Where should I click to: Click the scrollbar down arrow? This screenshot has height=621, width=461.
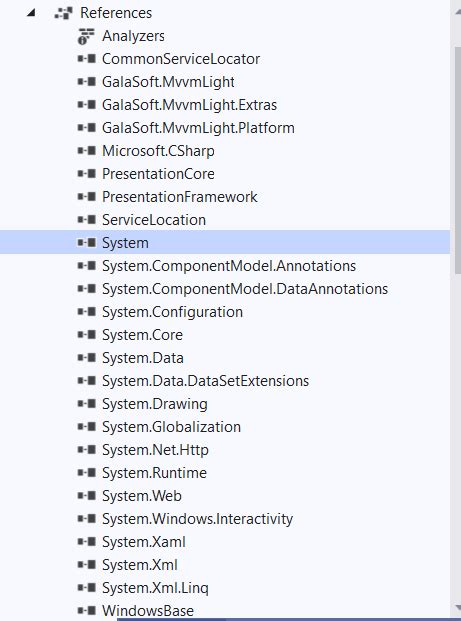(x=457, y=608)
